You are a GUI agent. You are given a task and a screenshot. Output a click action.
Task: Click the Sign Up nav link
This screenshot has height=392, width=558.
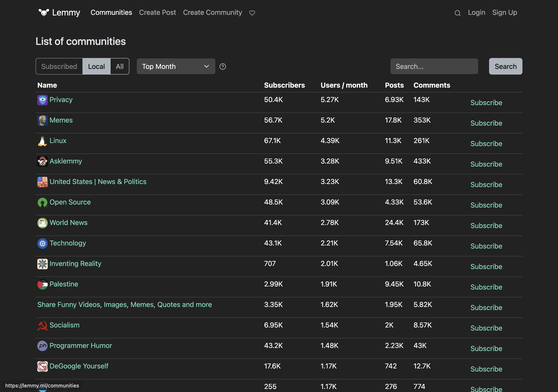(505, 12)
